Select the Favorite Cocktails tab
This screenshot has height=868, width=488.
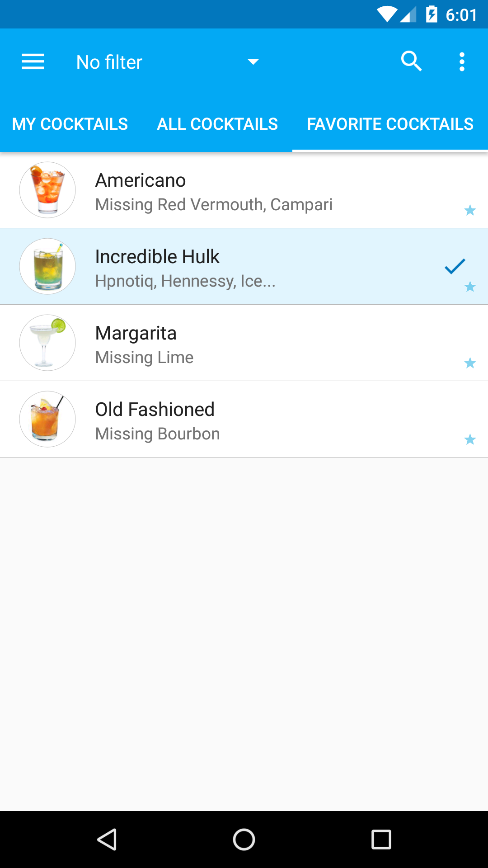coord(390,124)
